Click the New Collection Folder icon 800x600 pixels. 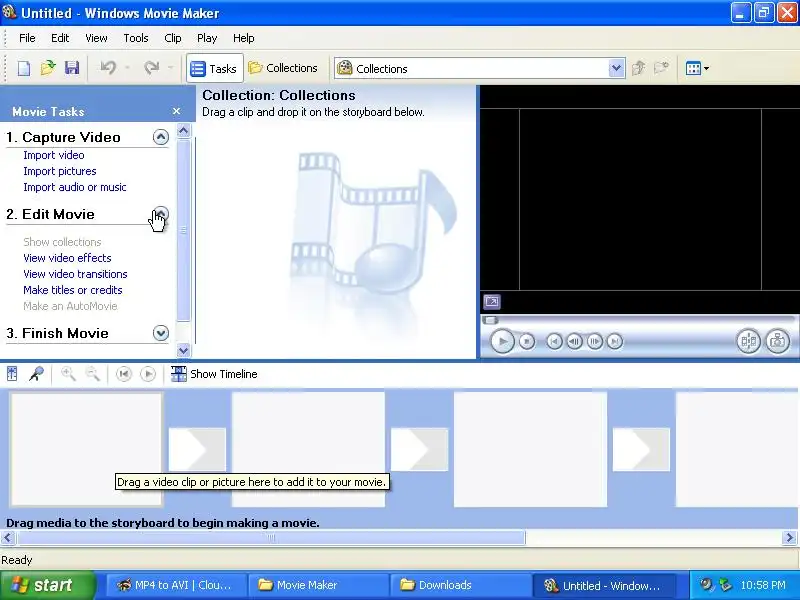click(x=661, y=68)
